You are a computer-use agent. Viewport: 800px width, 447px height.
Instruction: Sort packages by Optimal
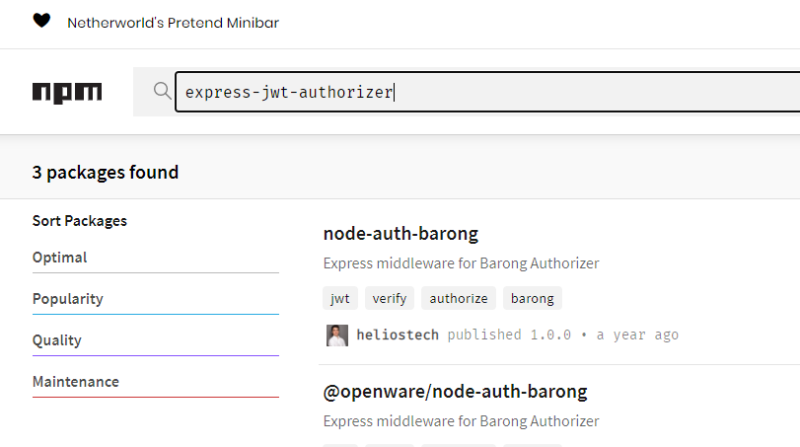(60, 257)
